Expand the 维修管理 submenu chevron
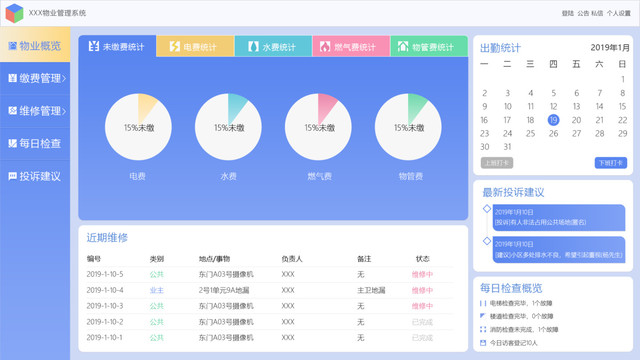The width and height of the screenshot is (640, 360). click(x=64, y=111)
